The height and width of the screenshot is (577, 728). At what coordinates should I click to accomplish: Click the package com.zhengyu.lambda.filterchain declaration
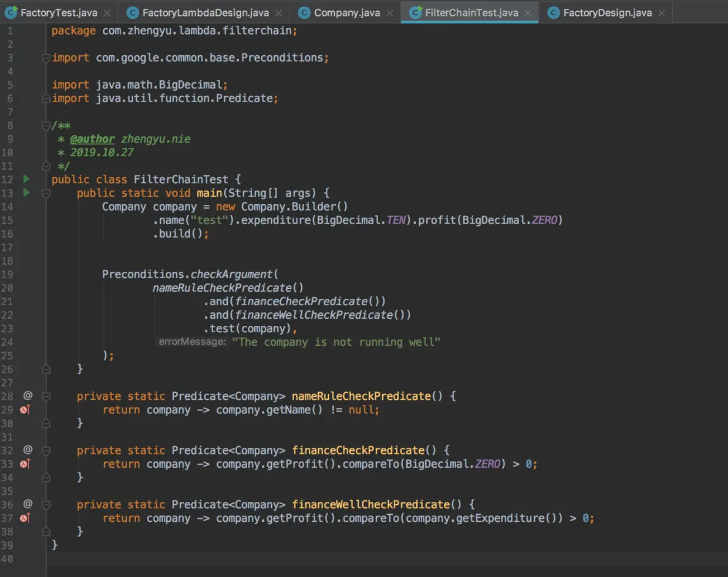click(x=174, y=31)
